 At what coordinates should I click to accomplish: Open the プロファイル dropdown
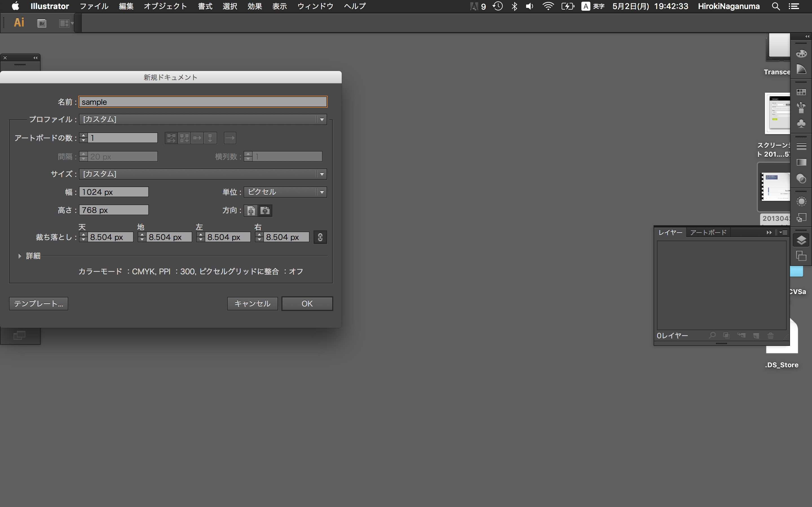click(321, 119)
